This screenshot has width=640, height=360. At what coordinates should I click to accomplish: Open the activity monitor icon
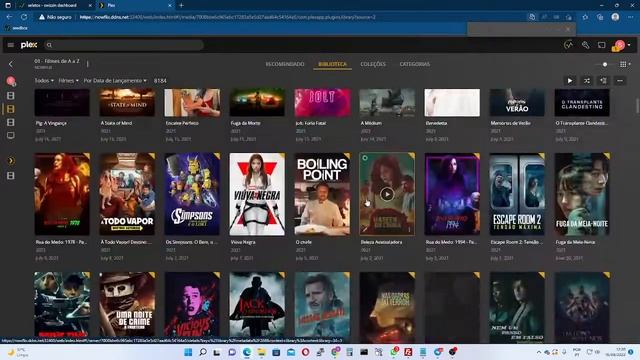point(569,45)
